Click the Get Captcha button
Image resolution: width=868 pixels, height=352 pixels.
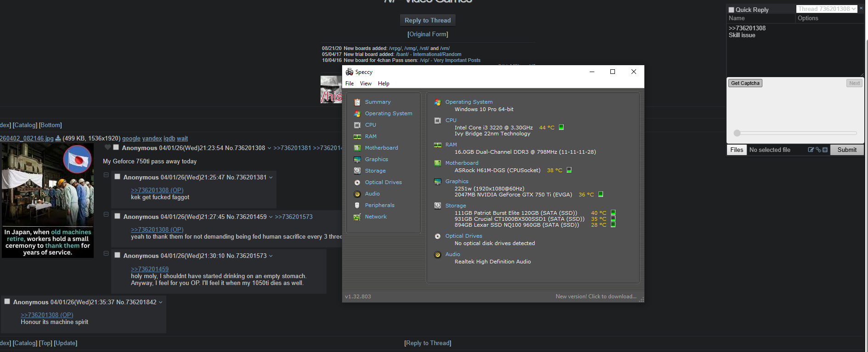745,83
